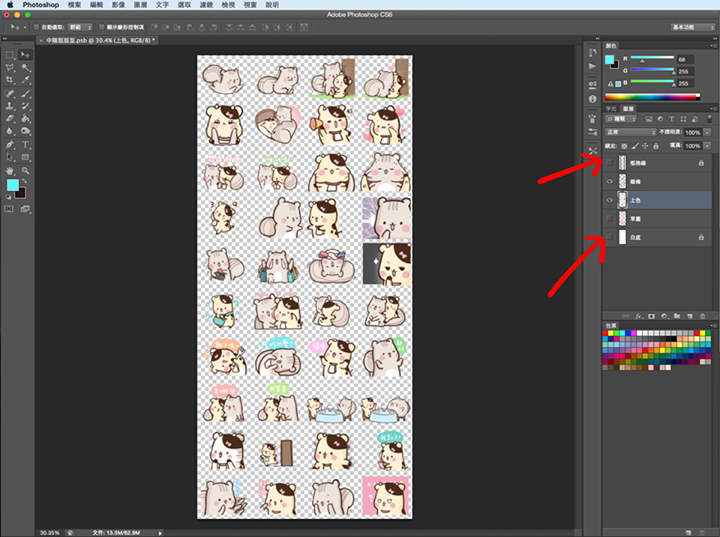The image size is (720, 537).
Task: Select the Polygonal Lasso tool
Action: (10, 68)
